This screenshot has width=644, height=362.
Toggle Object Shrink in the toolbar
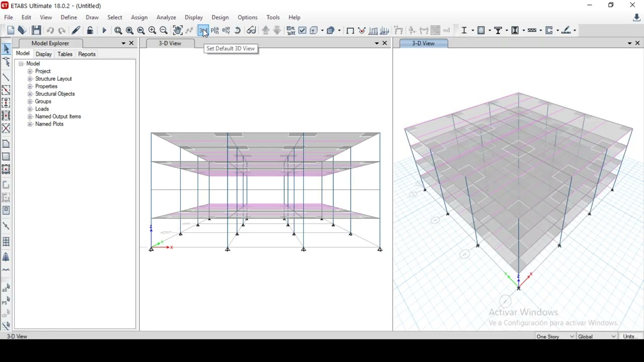(291, 31)
